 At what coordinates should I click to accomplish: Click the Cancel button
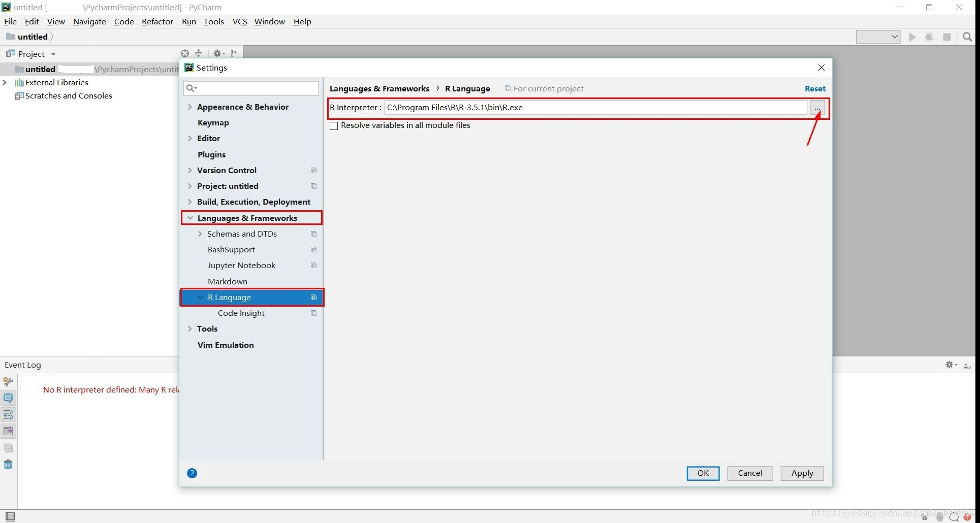750,473
